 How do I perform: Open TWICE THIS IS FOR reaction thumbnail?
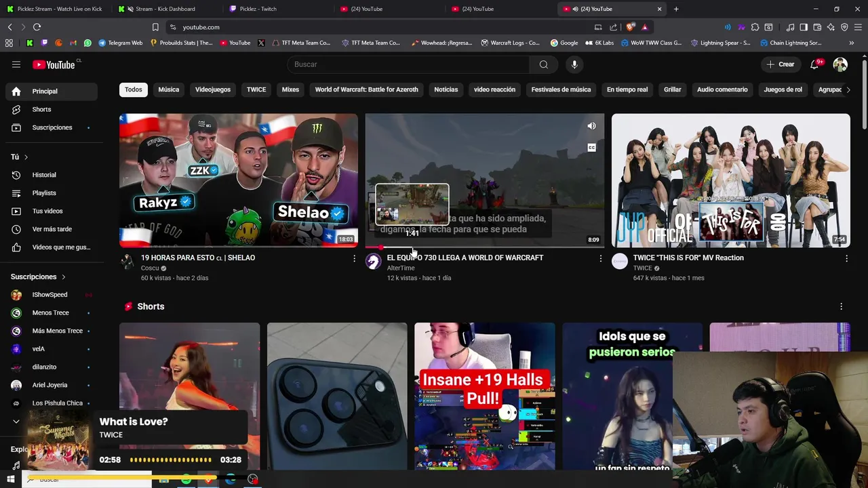[x=730, y=180]
